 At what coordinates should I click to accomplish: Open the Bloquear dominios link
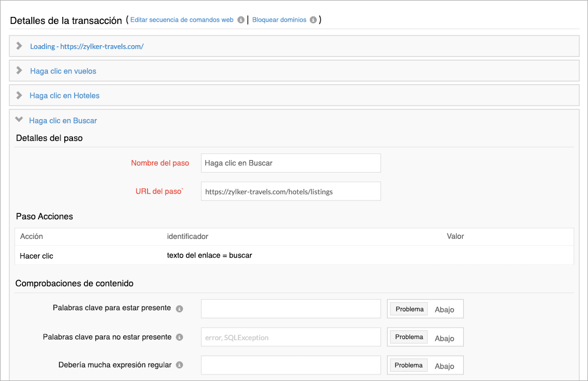coord(279,19)
